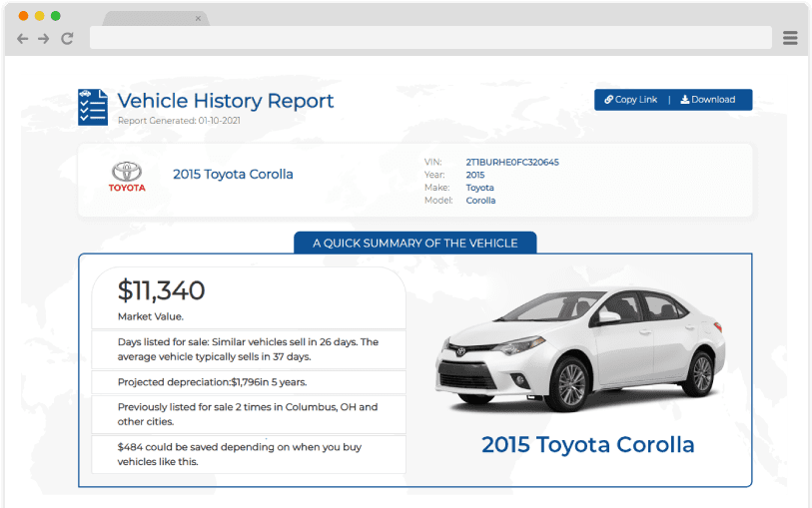Focus the browser address bar
Viewport: 812px width, 508px height.
430,38
